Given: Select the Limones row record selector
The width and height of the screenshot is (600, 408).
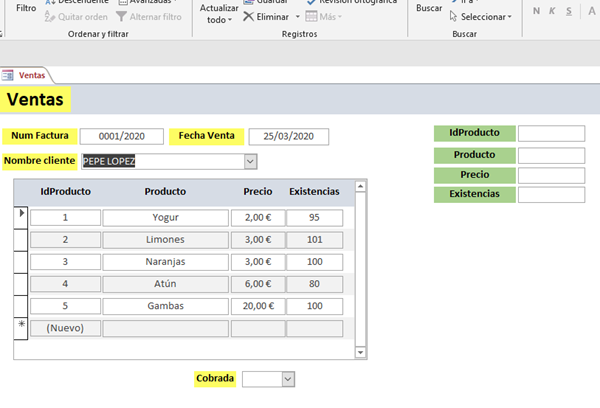Looking at the screenshot, I should pos(21,240).
